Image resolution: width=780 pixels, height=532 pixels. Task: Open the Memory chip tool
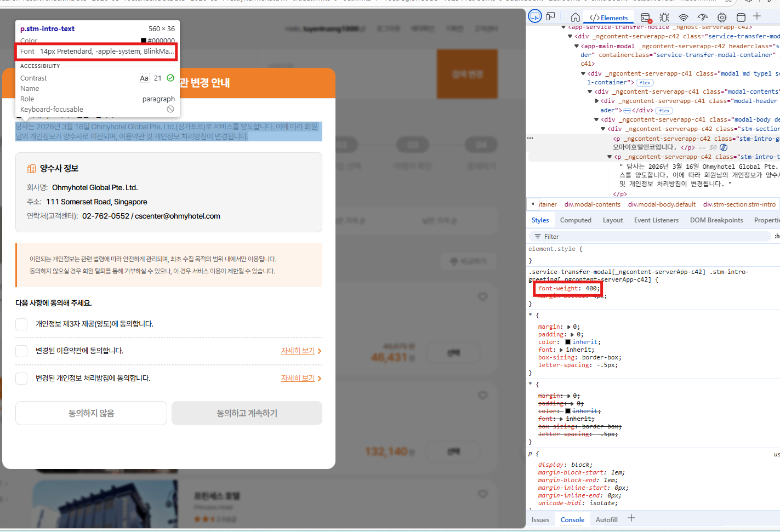[x=722, y=18]
